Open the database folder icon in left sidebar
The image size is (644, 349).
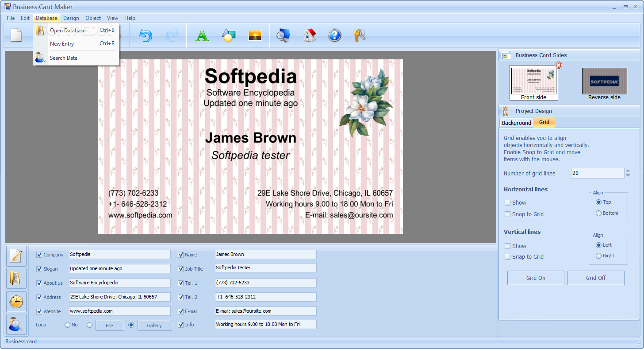coord(16,279)
